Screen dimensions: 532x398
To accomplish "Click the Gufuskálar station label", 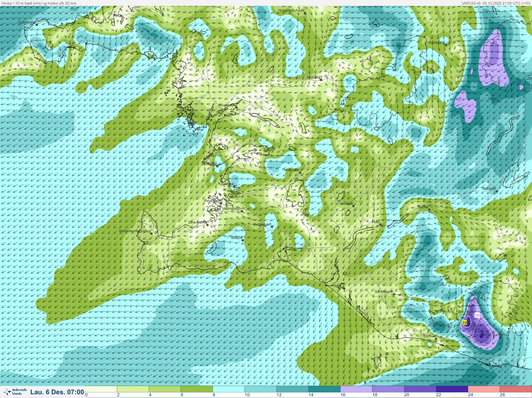I will (x=26, y=22).
